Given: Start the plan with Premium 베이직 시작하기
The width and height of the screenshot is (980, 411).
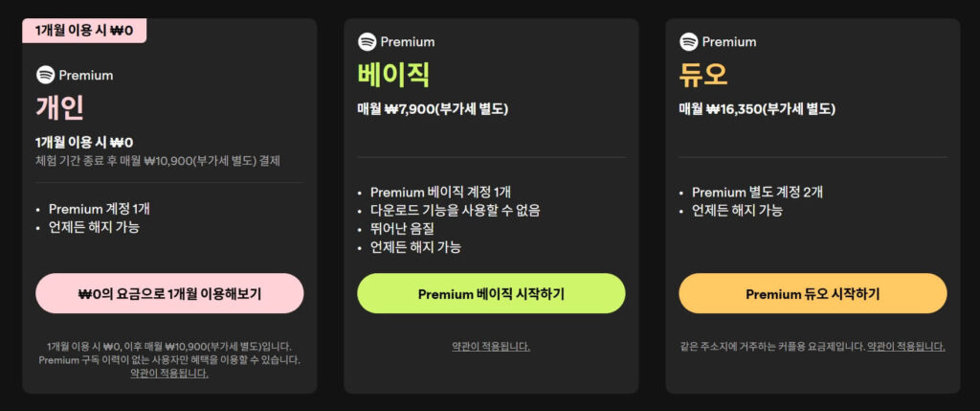Looking at the screenshot, I should pyautogui.click(x=491, y=293).
